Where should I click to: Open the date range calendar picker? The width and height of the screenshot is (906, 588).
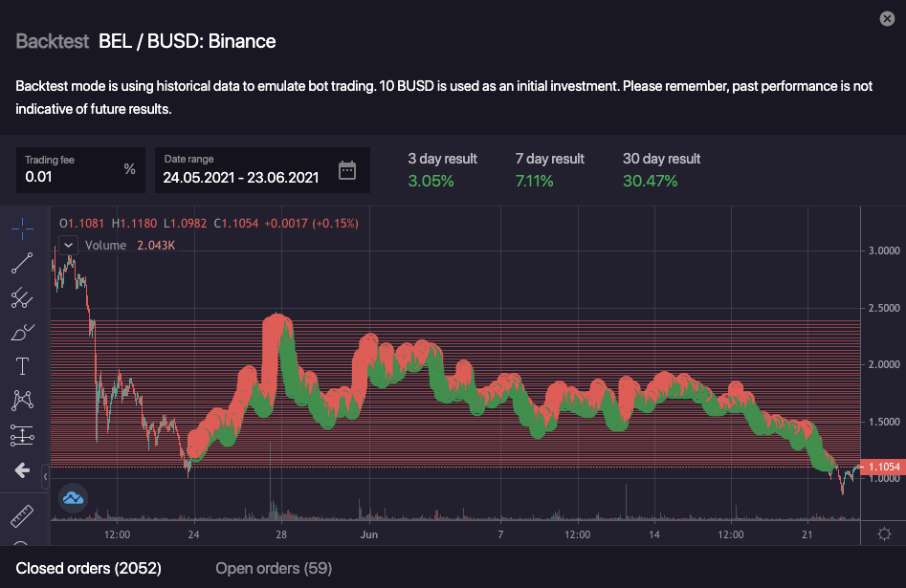tap(347, 171)
